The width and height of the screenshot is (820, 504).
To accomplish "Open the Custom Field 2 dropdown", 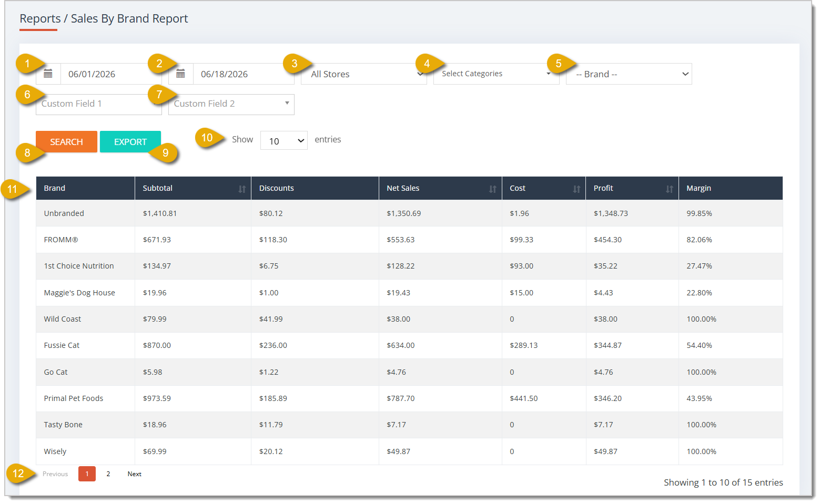I will point(231,104).
